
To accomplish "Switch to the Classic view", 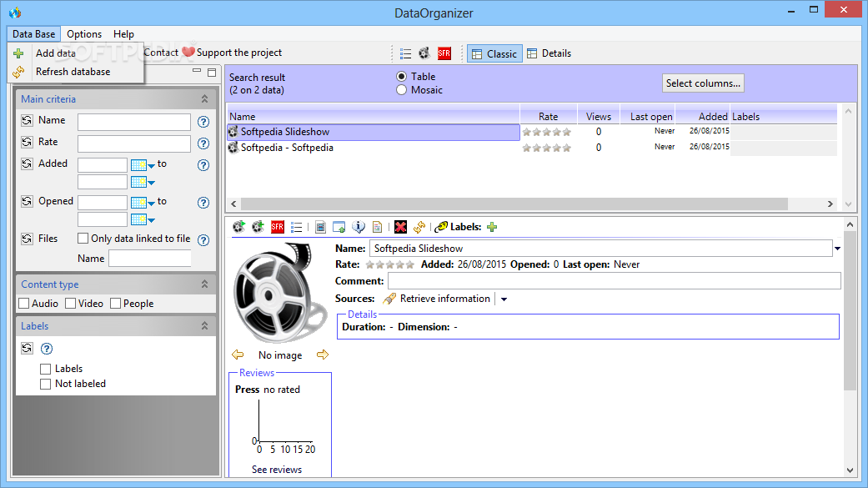I will coord(494,53).
